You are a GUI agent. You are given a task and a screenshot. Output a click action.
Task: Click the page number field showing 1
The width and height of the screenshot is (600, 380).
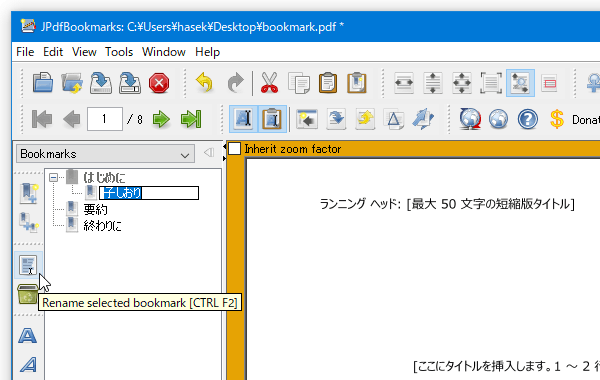[104, 119]
